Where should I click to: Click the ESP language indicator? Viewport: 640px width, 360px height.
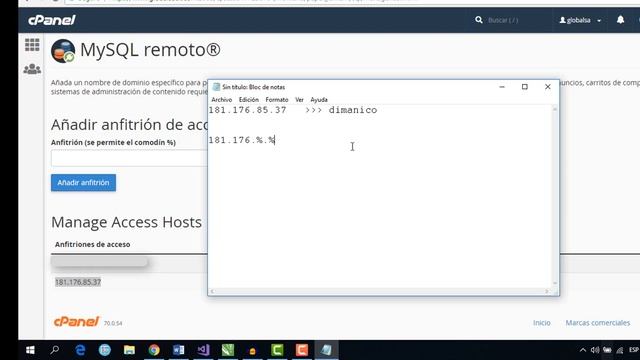pyautogui.click(x=634, y=350)
